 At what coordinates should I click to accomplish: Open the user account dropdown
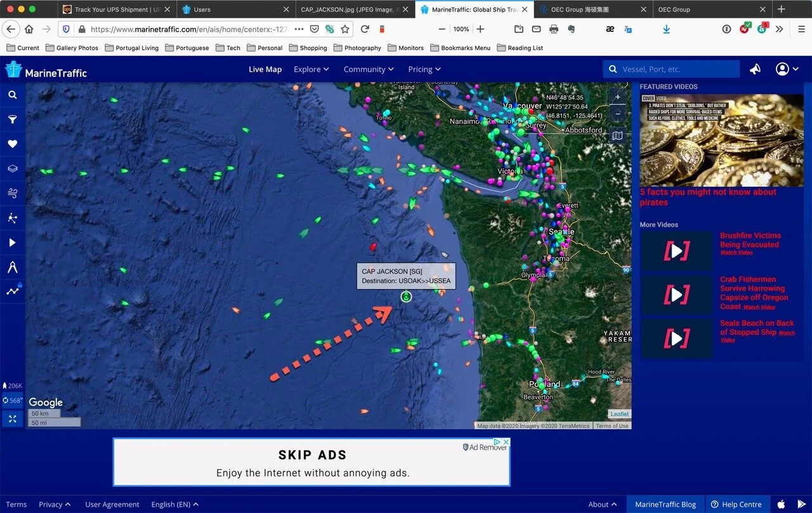(787, 69)
